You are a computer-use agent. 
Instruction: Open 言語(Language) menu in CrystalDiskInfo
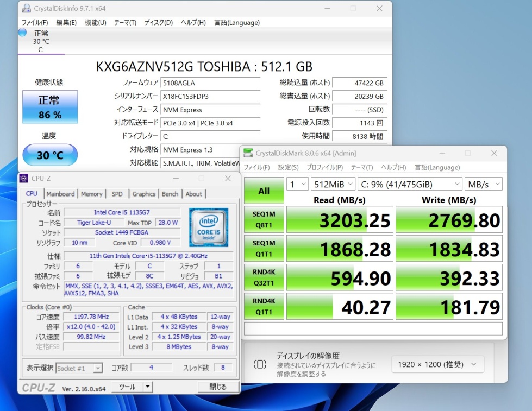click(237, 22)
